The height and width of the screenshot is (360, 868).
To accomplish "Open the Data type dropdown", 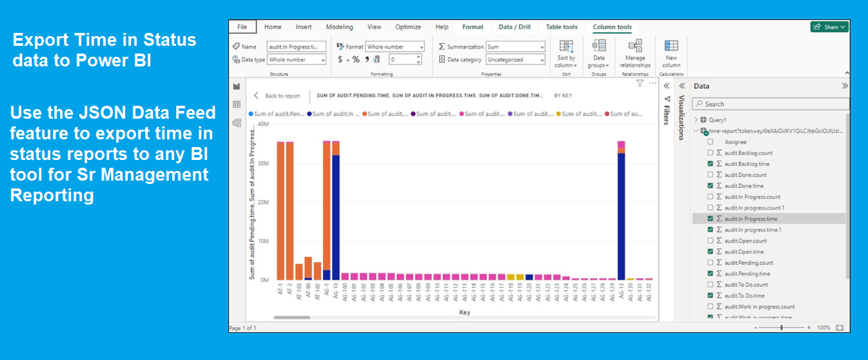I will click(x=297, y=59).
